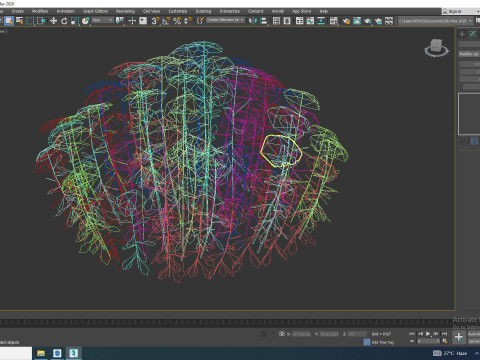480x360 pixels.
Task: Click the Align tool icon
Action: (x=264, y=21)
